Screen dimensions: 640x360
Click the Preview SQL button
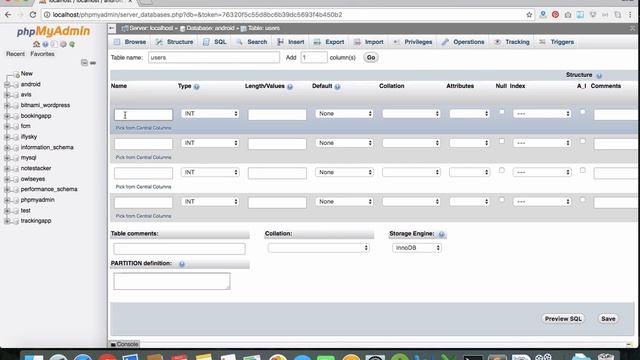click(x=563, y=319)
